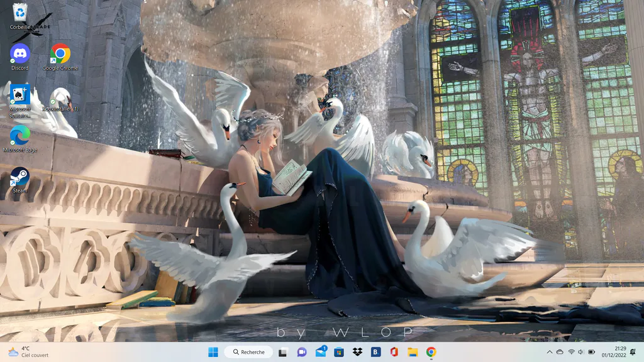This screenshot has width=644, height=362.
Task: Select the Steam desktop shortcut
Action: pyautogui.click(x=19, y=180)
